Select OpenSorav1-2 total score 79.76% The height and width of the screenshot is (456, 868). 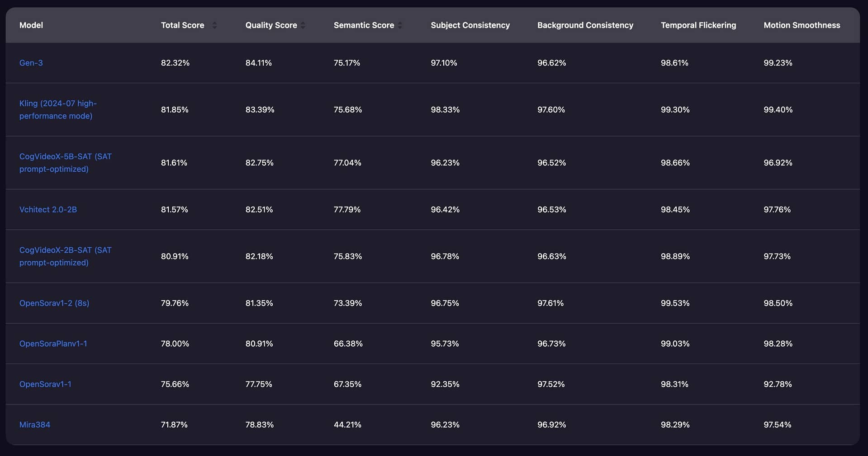pos(175,303)
